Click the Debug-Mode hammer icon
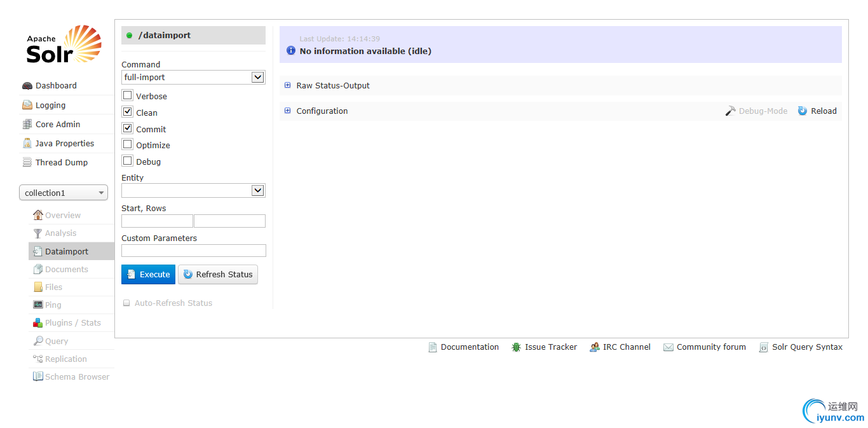Screen dimensions: 868x428 click(731, 111)
